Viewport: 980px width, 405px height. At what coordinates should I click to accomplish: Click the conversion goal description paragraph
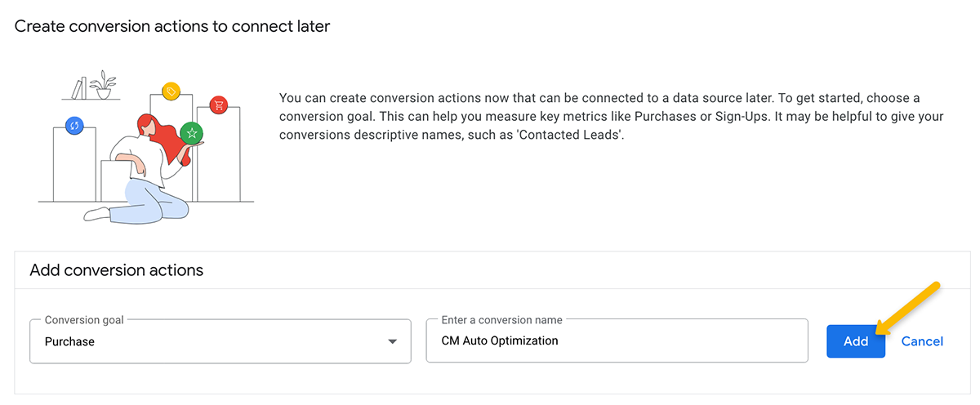[611, 117]
